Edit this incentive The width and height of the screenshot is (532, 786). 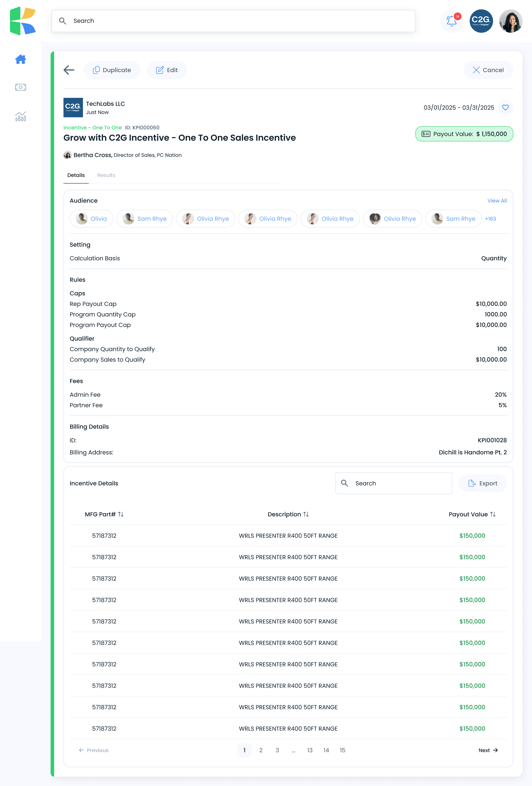click(167, 70)
